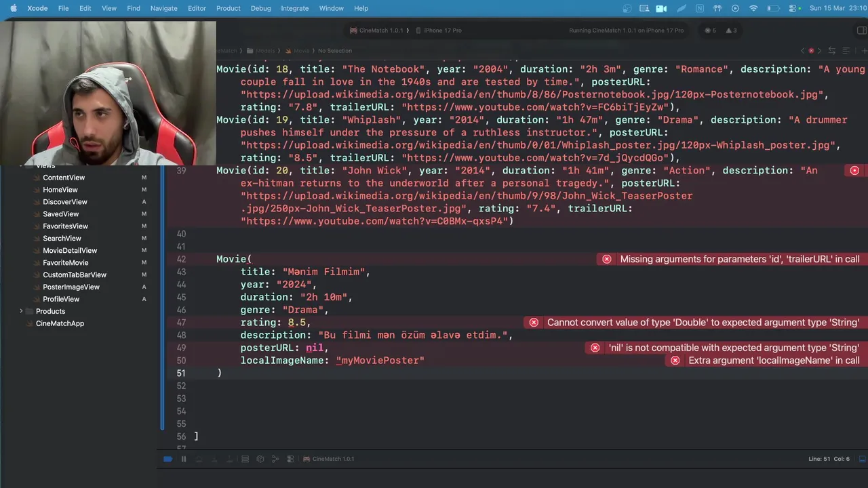
Task: Click the step over button in debug bar
Action: (199, 459)
